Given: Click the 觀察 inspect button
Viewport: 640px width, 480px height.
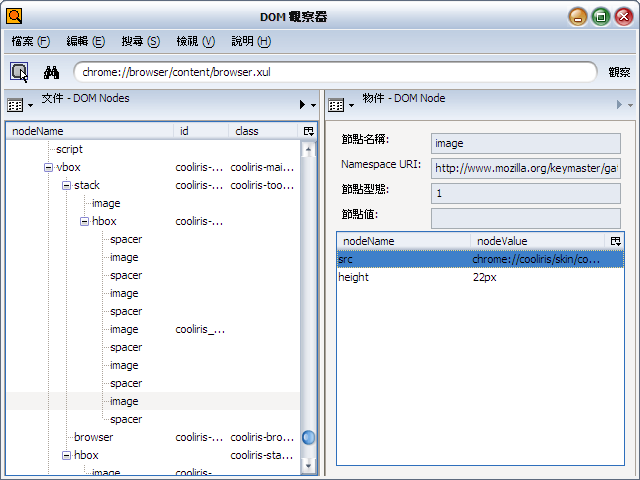Looking at the screenshot, I should click(x=619, y=73).
